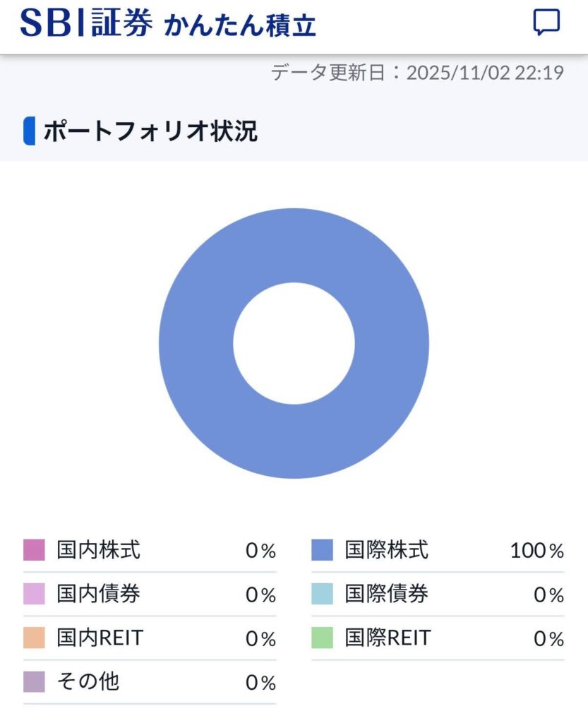Click the SBI証券 logo

86,23
